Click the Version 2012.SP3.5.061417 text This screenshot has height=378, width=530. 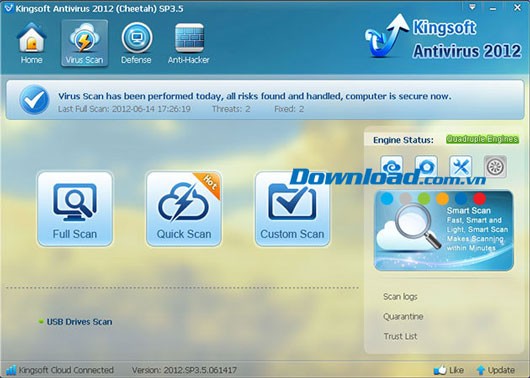184,370
